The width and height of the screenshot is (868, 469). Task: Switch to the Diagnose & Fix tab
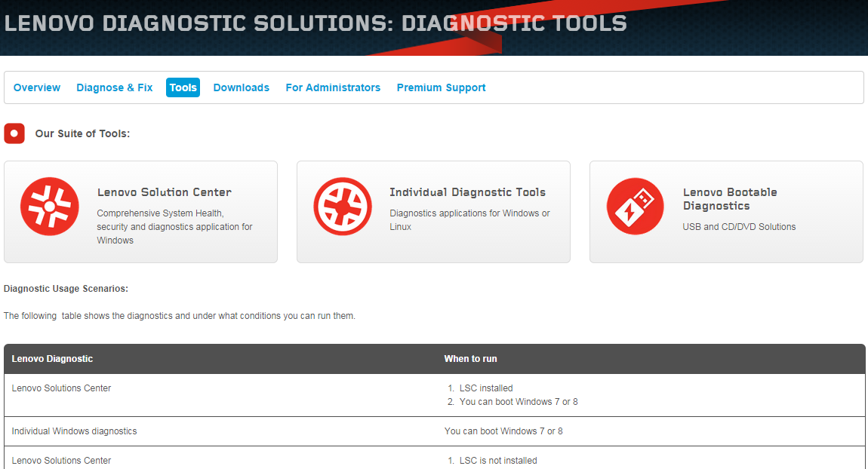(x=115, y=87)
